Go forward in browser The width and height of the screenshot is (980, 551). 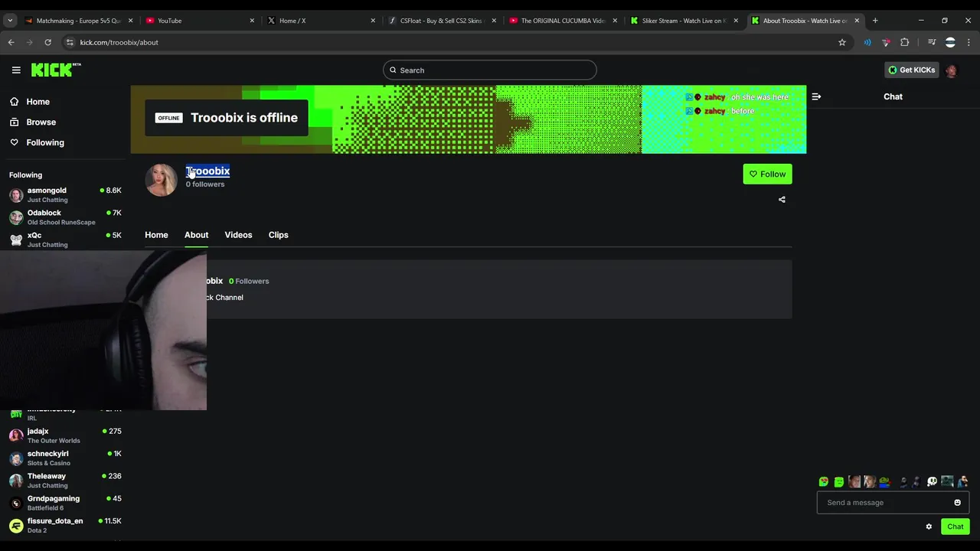(29, 42)
